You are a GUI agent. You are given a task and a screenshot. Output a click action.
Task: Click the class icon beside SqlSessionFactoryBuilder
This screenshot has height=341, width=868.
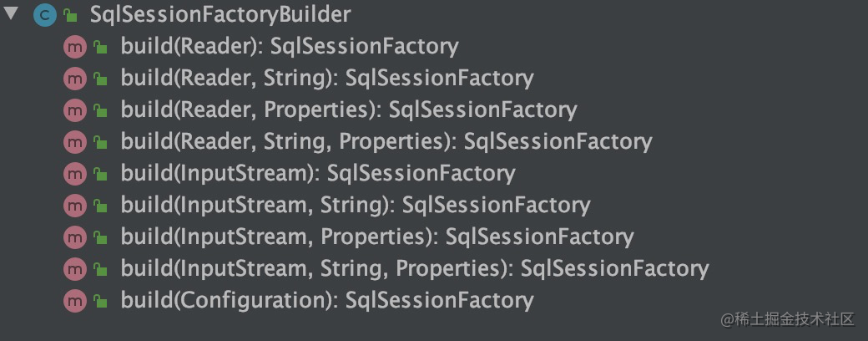point(44,15)
